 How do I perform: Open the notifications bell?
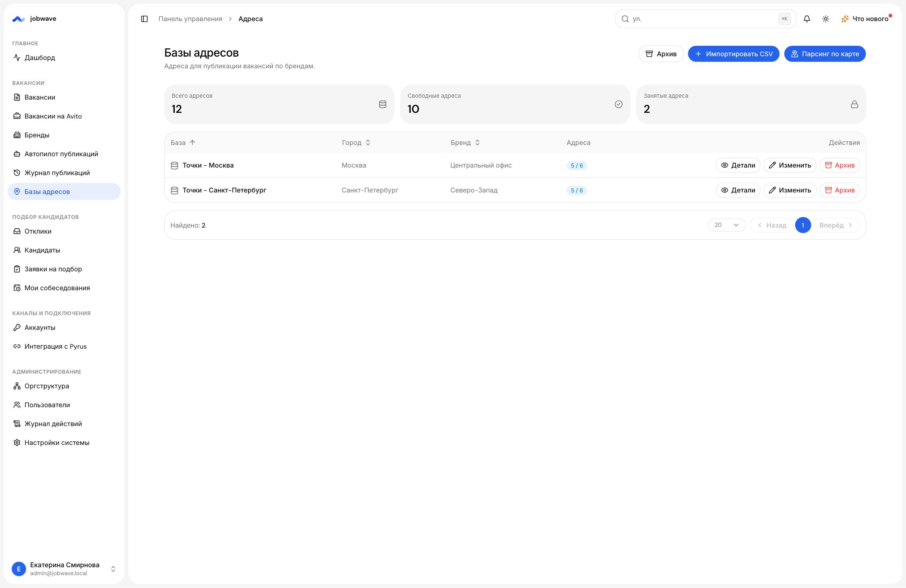coord(807,18)
